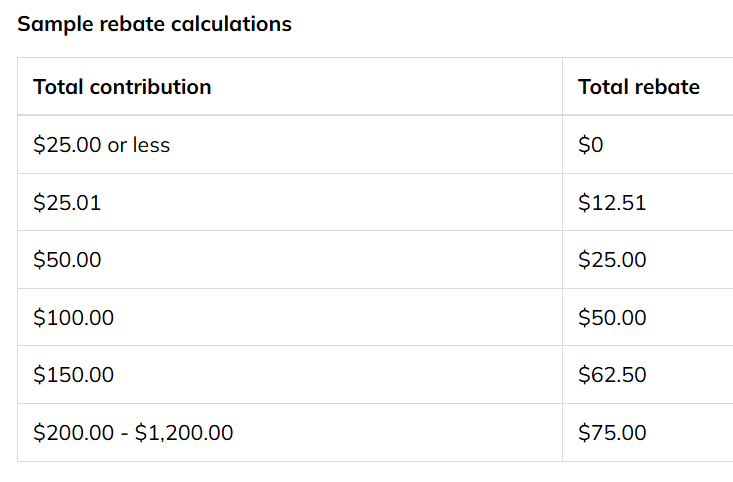Click "$1,200.00" in the last row
Image resolution: width=733 pixels, height=482 pixels.
click(x=184, y=433)
